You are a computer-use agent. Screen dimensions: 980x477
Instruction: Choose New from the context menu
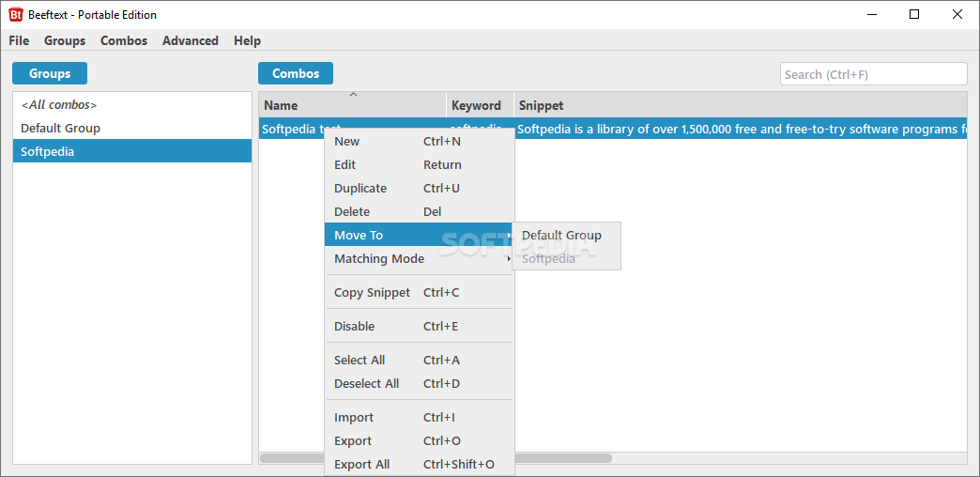point(420,141)
